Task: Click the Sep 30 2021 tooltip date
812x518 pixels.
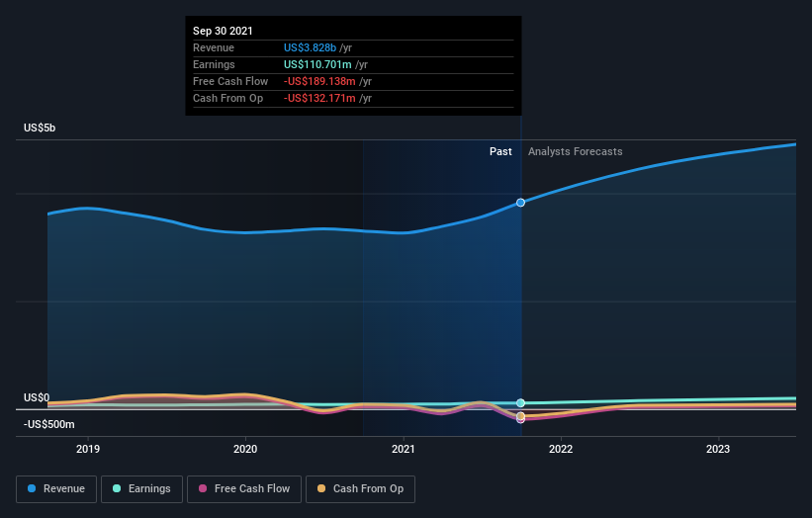Action: coord(223,31)
